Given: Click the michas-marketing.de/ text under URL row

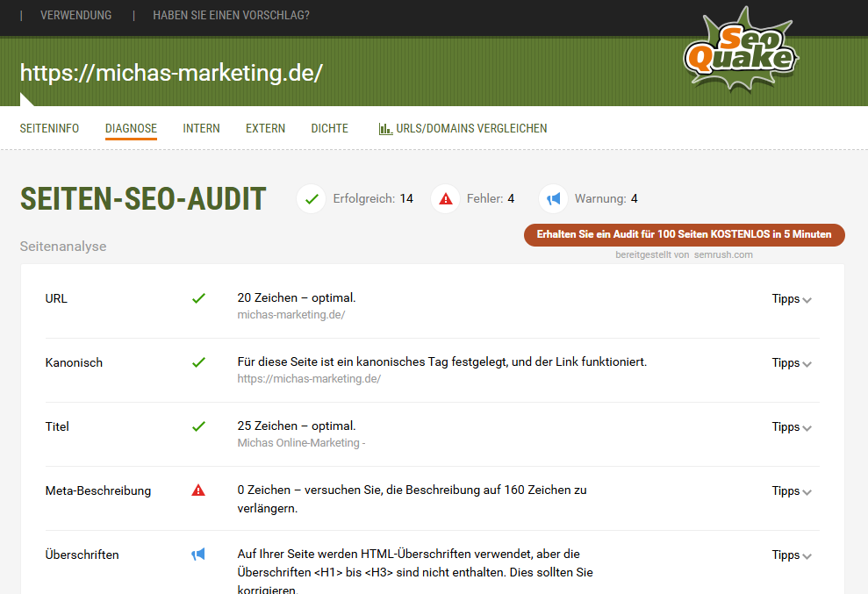Looking at the screenshot, I should 291,315.
